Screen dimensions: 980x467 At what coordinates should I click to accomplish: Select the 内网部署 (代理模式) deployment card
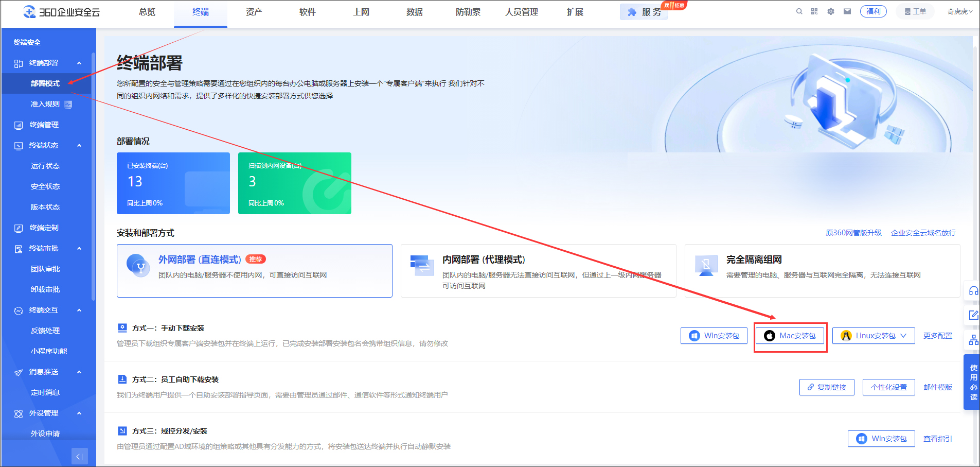[x=538, y=270]
